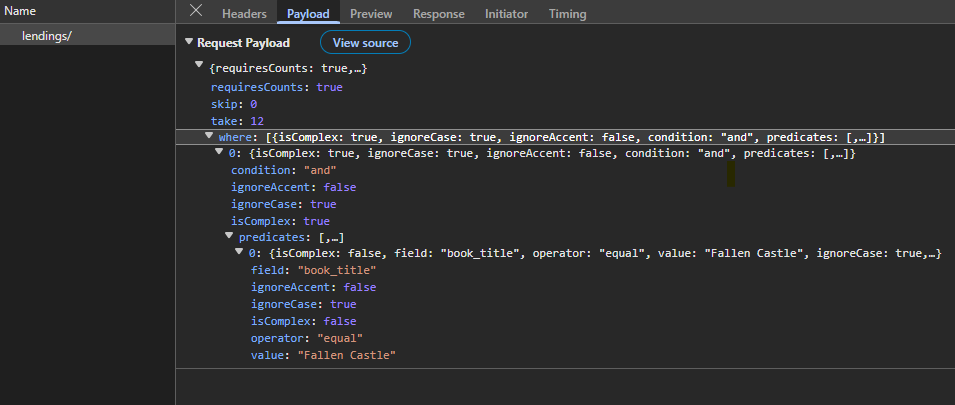
Task: Switch to the Headers tab
Action: (x=244, y=13)
